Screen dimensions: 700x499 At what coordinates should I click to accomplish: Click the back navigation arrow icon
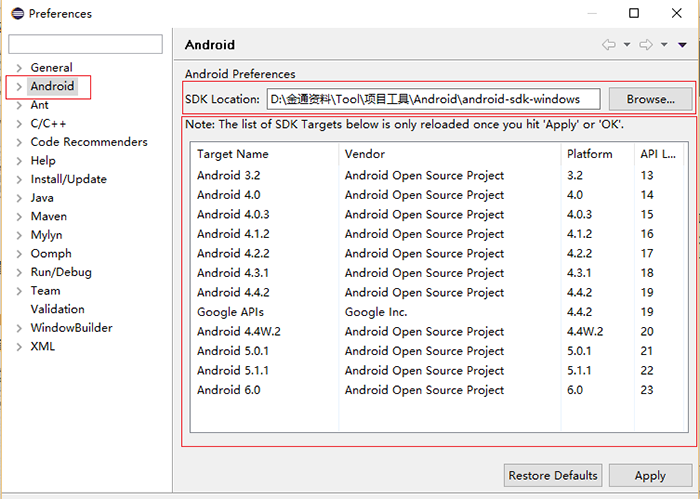point(608,45)
